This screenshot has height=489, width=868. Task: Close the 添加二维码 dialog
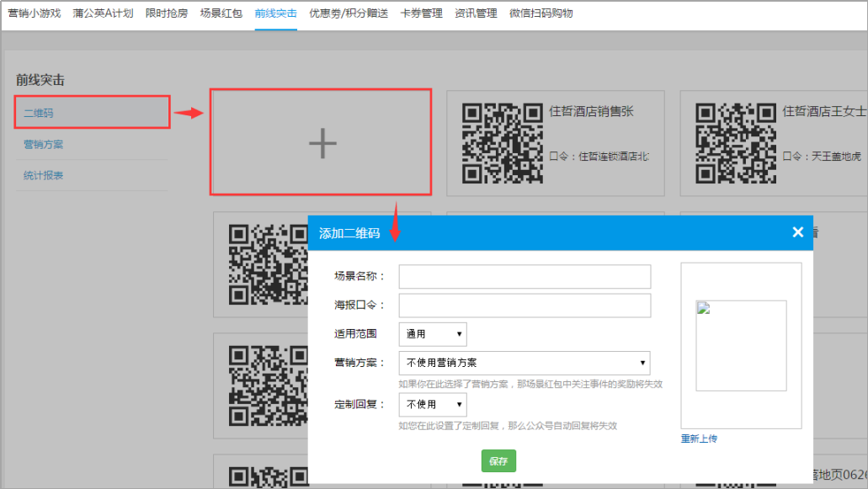[x=797, y=232]
